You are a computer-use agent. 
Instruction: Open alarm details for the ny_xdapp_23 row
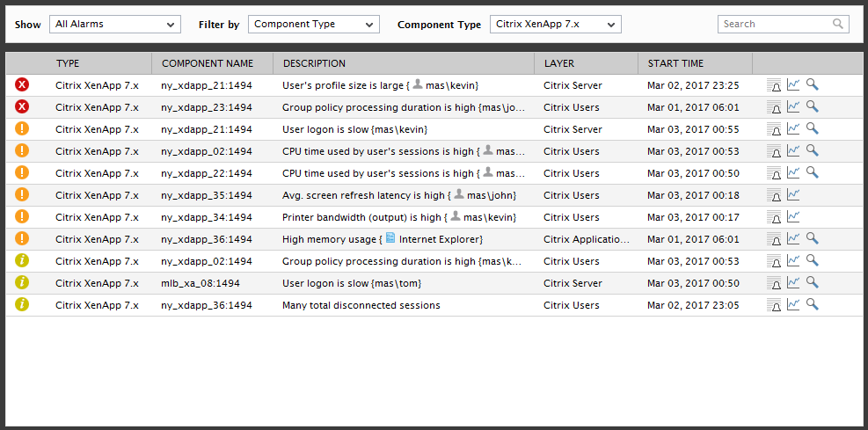click(773, 107)
